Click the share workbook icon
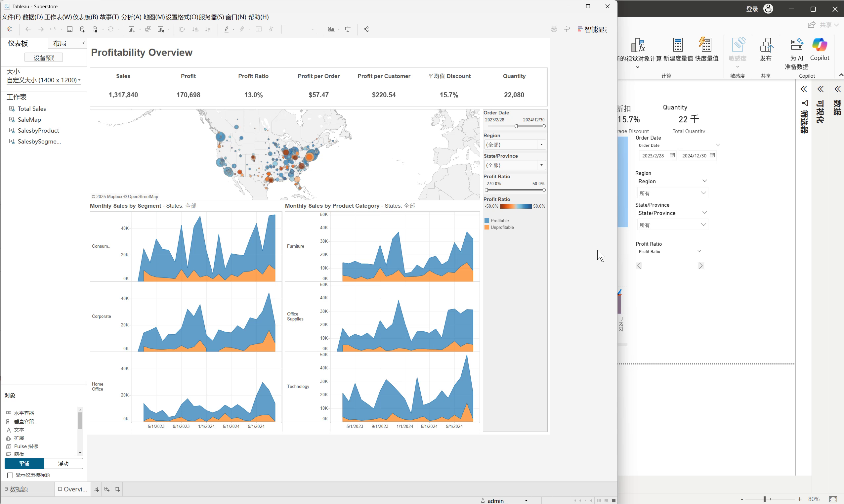This screenshot has width=844, height=504. point(366,29)
